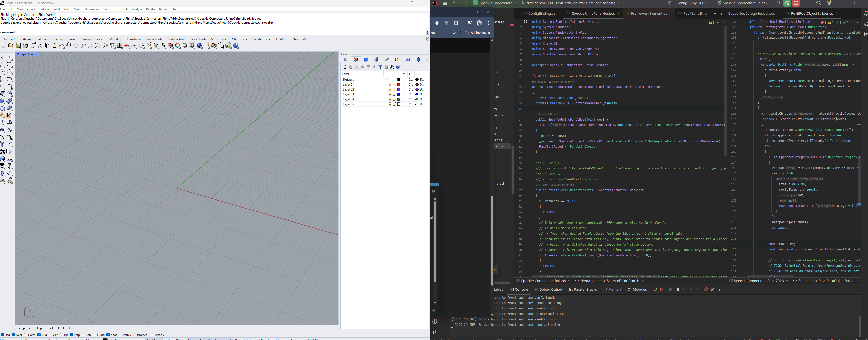Image resolution: width=868 pixels, height=340 pixels.
Task: Switch to the Debug Output tab
Action: click(x=548, y=290)
